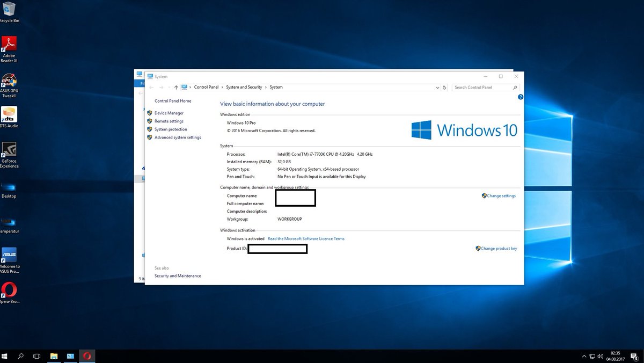
Task: Click the Windows 10 logo
Action: pyautogui.click(x=464, y=130)
